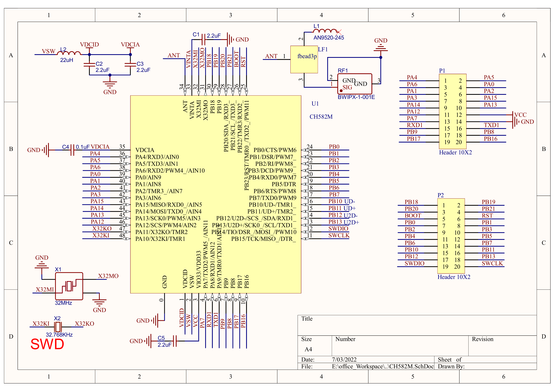
Task: Click the VSW net label
Action: [49, 51]
